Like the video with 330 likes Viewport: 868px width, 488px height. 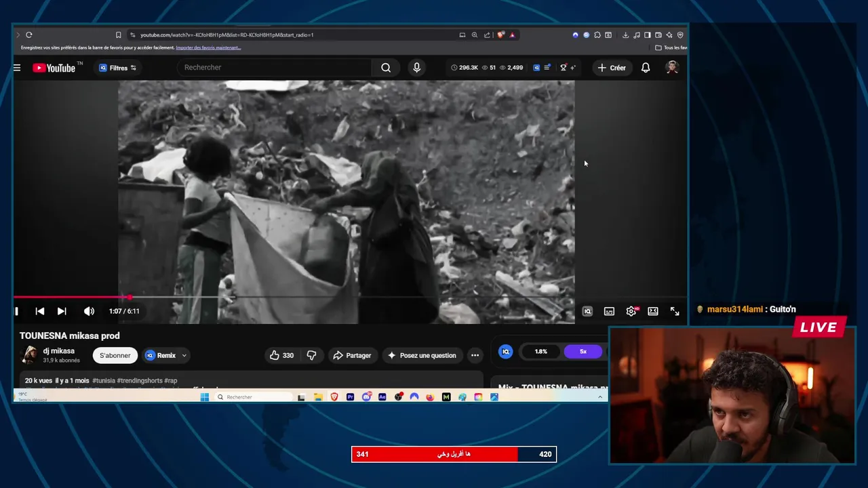pyautogui.click(x=281, y=355)
